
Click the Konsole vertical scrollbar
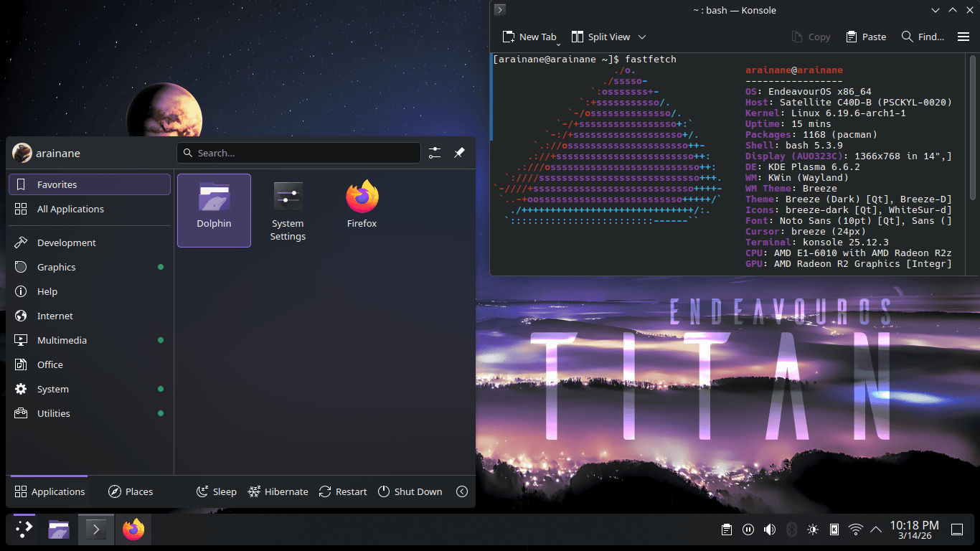(974, 127)
